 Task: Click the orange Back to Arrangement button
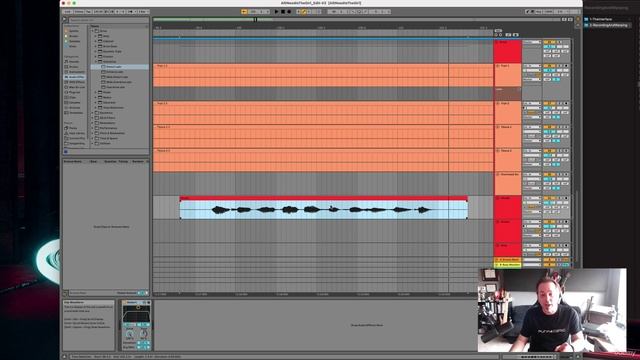(x=244, y=12)
